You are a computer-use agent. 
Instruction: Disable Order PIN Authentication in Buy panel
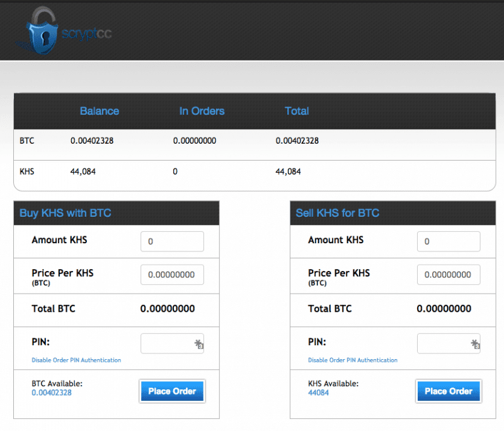(x=76, y=360)
